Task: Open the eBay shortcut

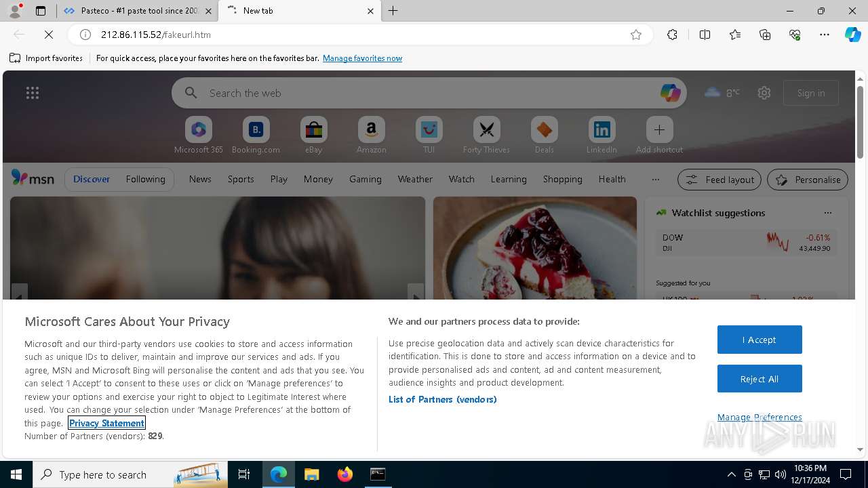Action: [x=313, y=136]
